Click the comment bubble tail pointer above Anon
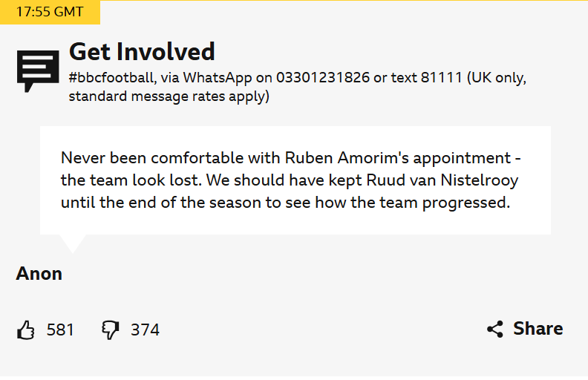Screen dimensions: 588x380 click(72, 243)
